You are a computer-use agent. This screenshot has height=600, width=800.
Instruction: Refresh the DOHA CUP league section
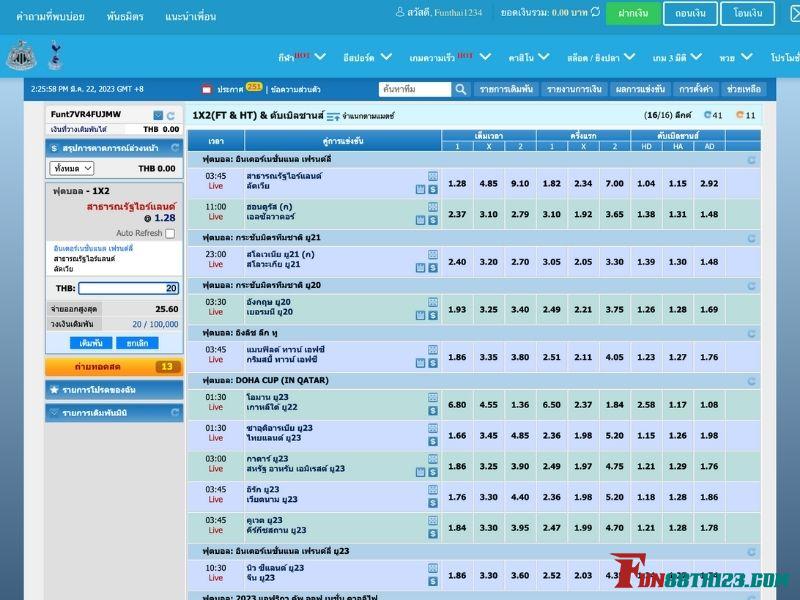(752, 381)
